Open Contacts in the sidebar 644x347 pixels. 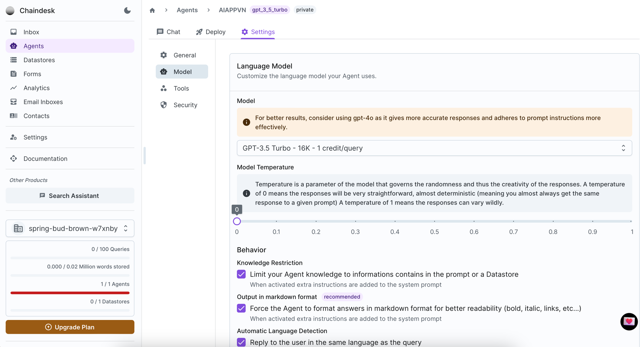70,116
